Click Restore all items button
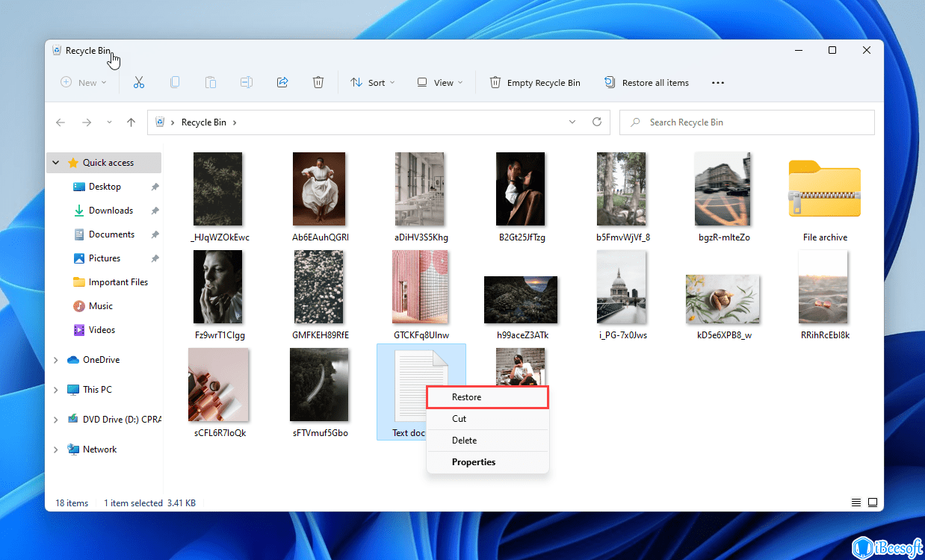The height and width of the screenshot is (560, 925). [x=647, y=83]
